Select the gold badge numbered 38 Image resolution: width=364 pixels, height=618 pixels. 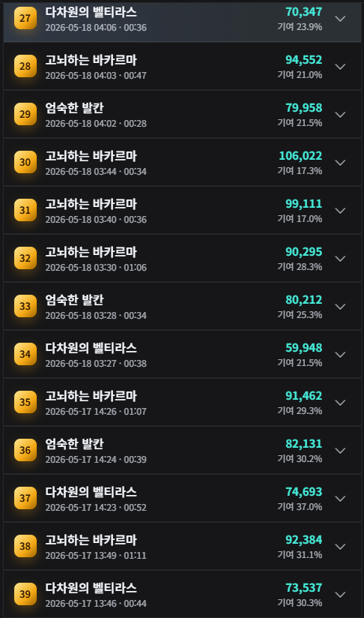25,546
